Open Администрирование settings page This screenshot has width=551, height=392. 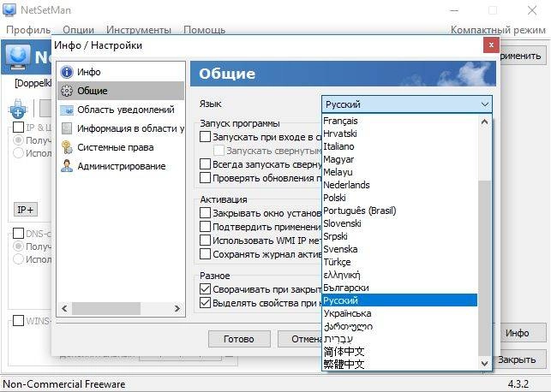[x=121, y=166]
